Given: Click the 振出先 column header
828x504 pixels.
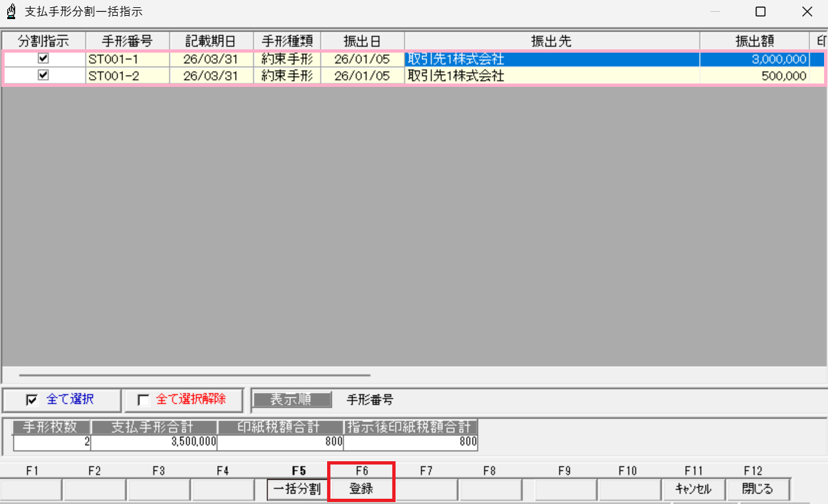Looking at the screenshot, I should pos(551,40).
